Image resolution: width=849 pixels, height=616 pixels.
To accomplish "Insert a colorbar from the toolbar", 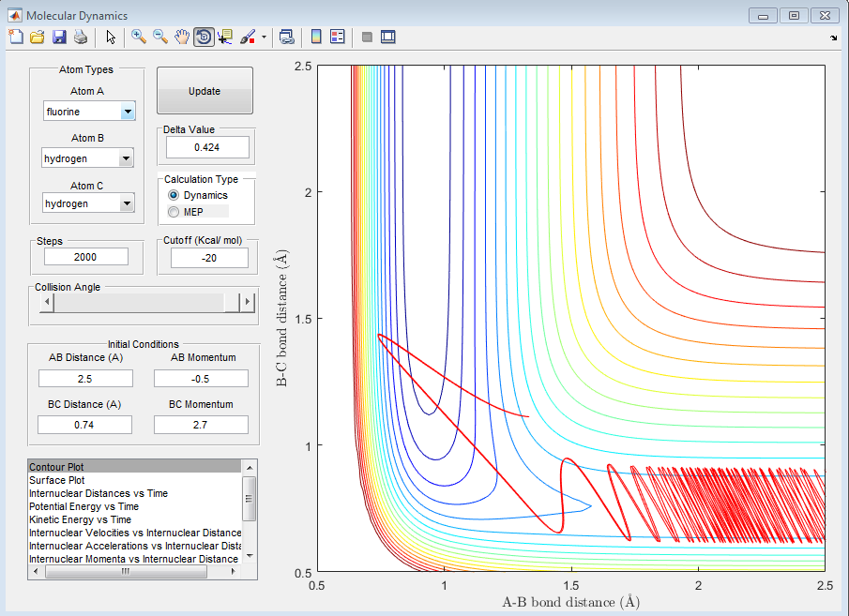I will point(316,37).
